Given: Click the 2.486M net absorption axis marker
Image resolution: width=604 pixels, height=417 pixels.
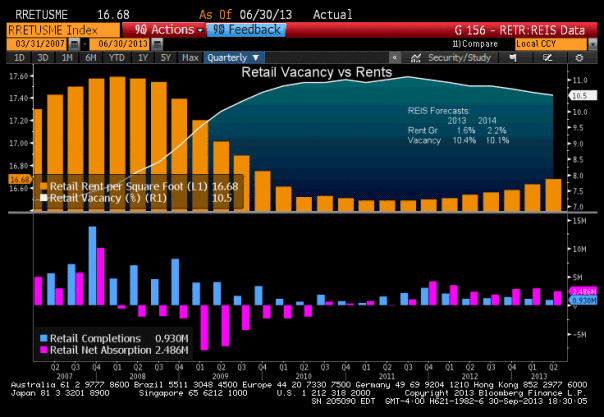Looking at the screenshot, I should 583,291.
